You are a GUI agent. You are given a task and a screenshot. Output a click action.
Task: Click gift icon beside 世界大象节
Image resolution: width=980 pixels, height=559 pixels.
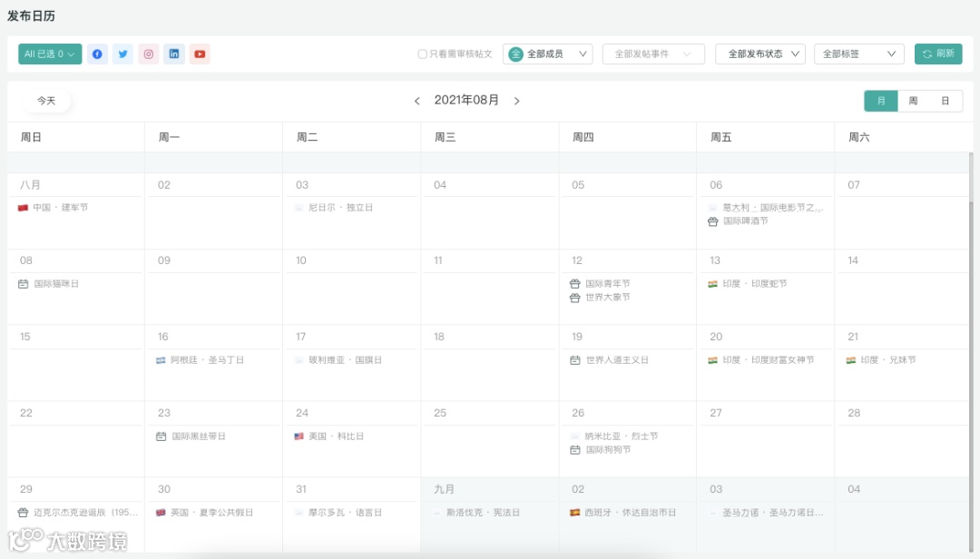(575, 298)
